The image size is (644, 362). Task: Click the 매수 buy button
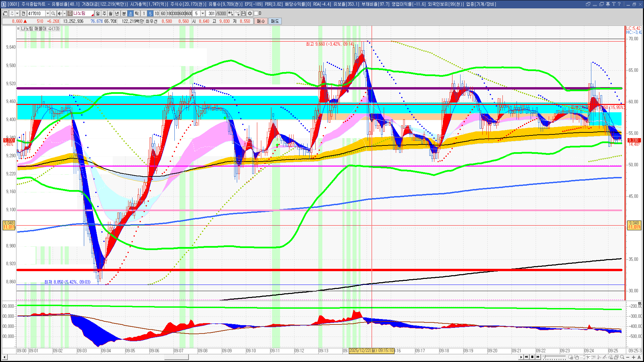click(261, 21)
